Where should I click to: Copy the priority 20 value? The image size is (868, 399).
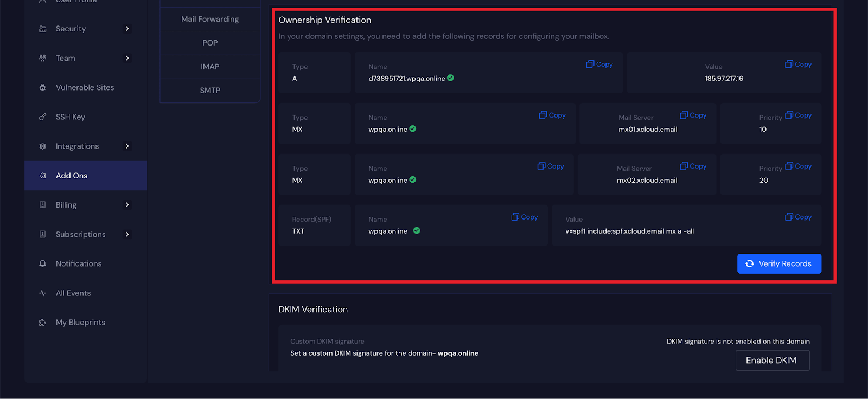798,166
